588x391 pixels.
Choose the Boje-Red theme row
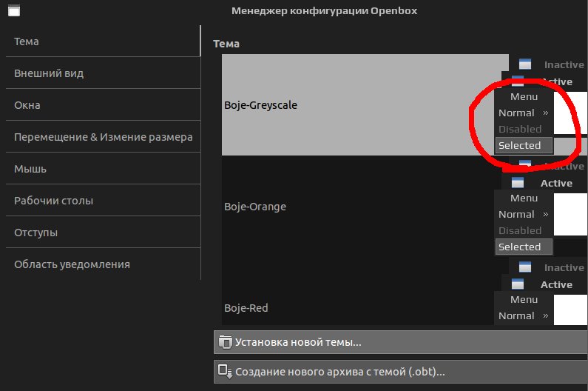click(246, 308)
